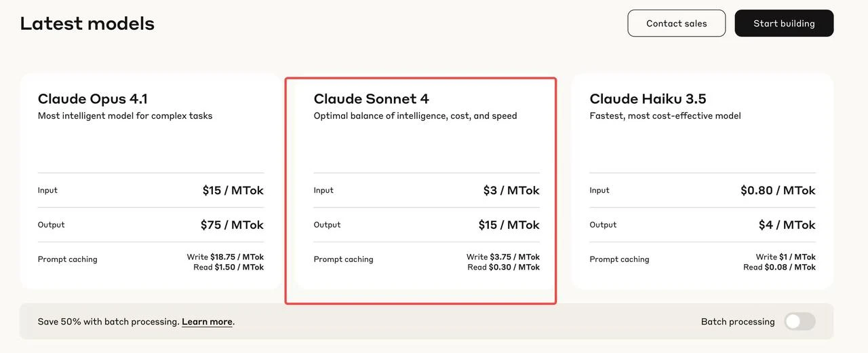Click Opus cache write price $18.75 / MTok

coord(237,257)
